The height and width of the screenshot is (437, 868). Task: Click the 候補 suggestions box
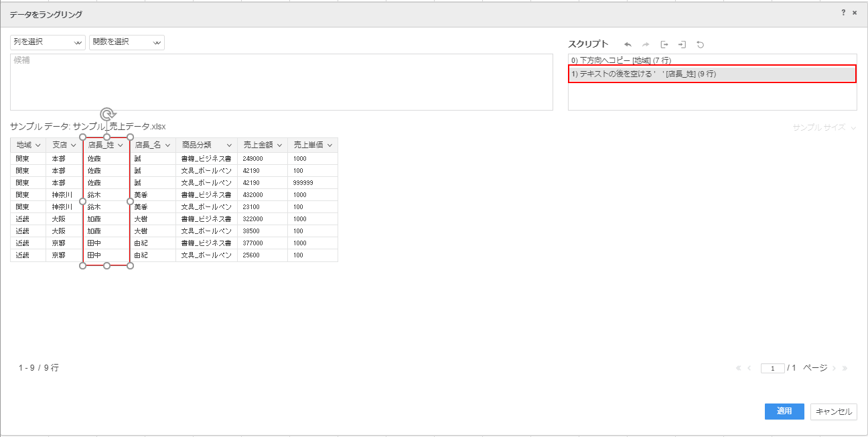281,82
